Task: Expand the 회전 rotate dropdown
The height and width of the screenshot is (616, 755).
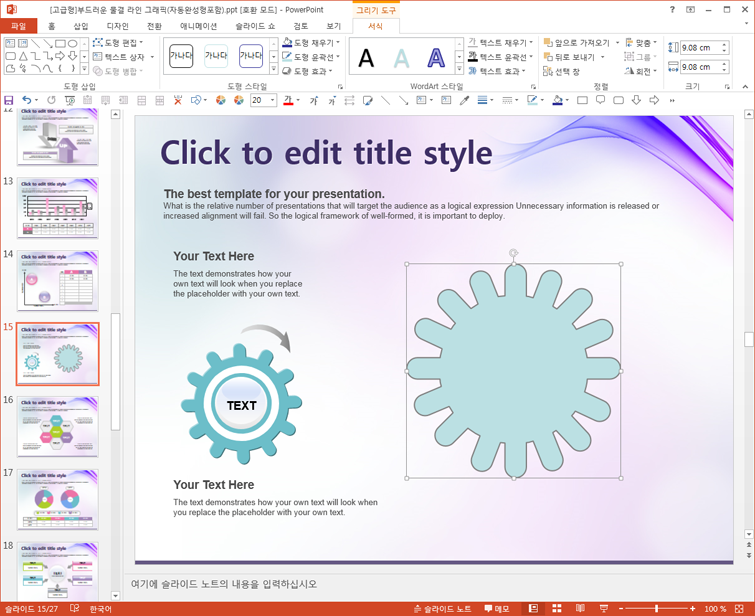Action: pos(655,71)
